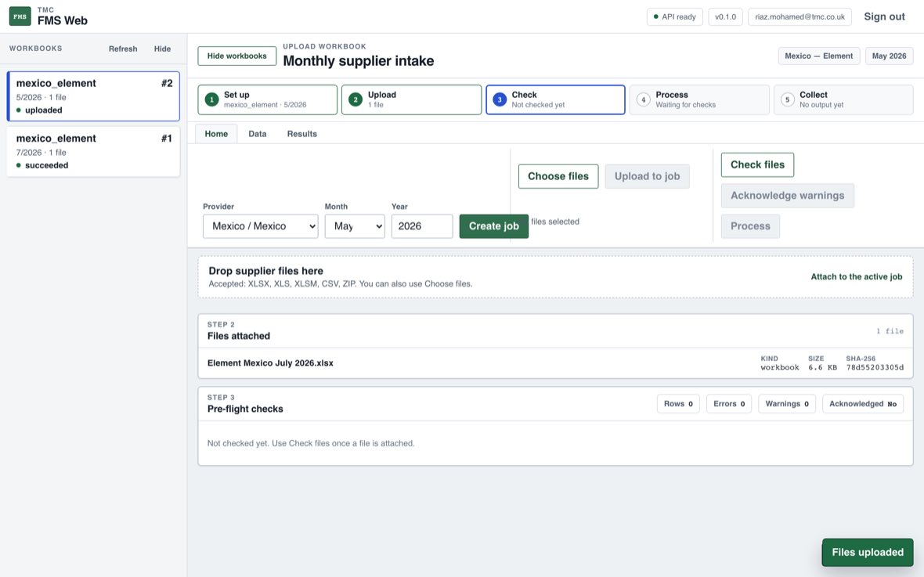Click the Mexico — Element tag

[x=818, y=56]
